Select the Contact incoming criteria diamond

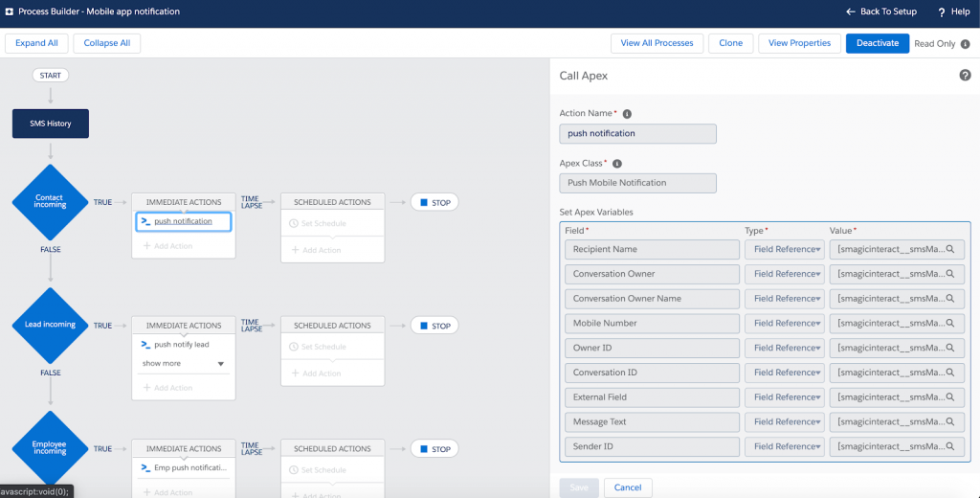click(x=50, y=202)
